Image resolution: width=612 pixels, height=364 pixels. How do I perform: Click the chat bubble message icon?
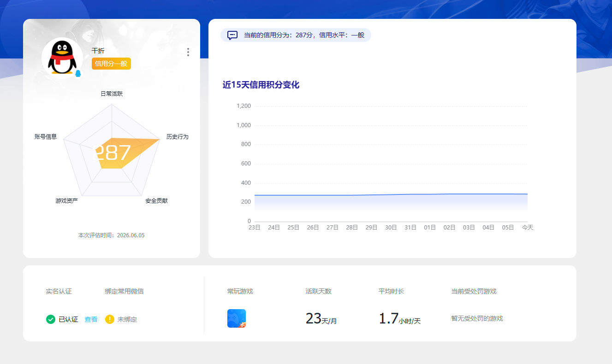(x=233, y=35)
